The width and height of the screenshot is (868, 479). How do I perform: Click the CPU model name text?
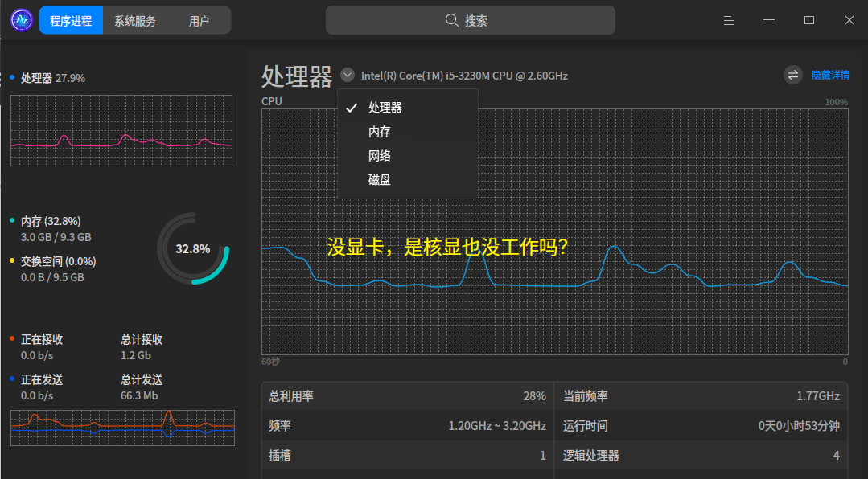(464, 76)
